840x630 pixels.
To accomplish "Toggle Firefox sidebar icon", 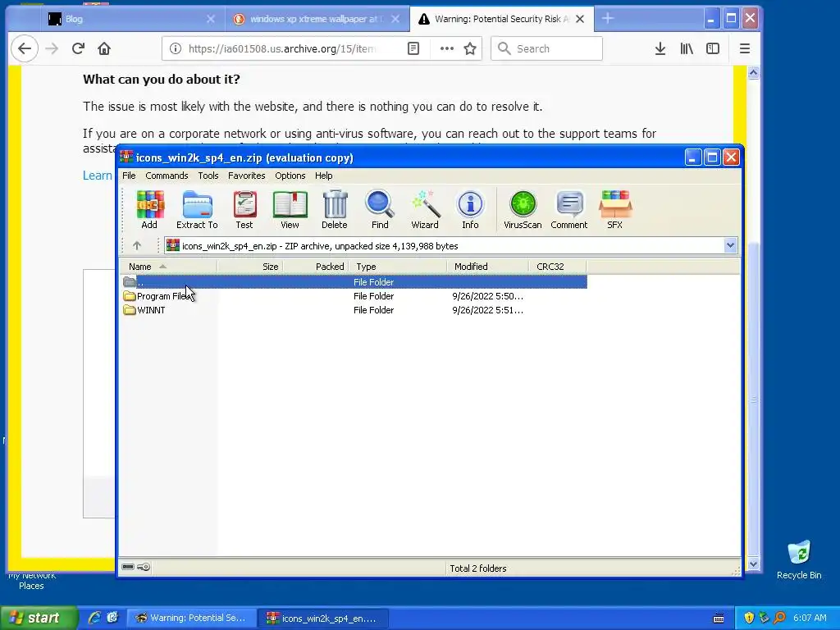I will [713, 48].
